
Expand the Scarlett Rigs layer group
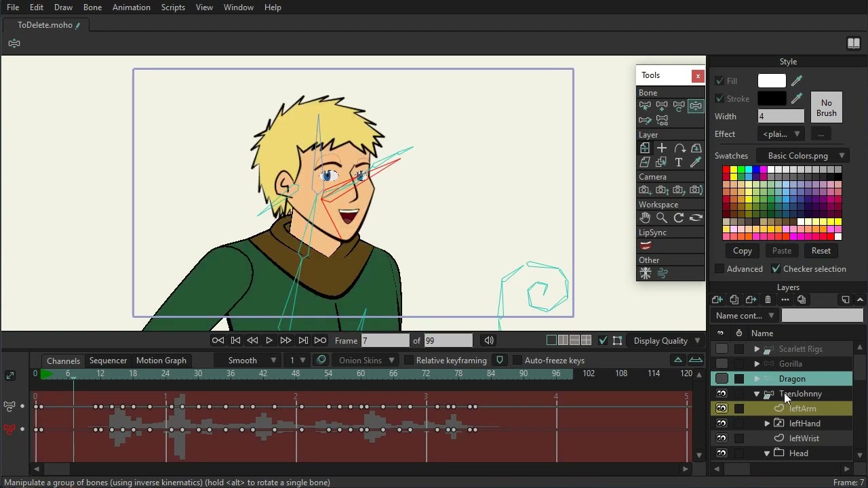[x=757, y=349]
